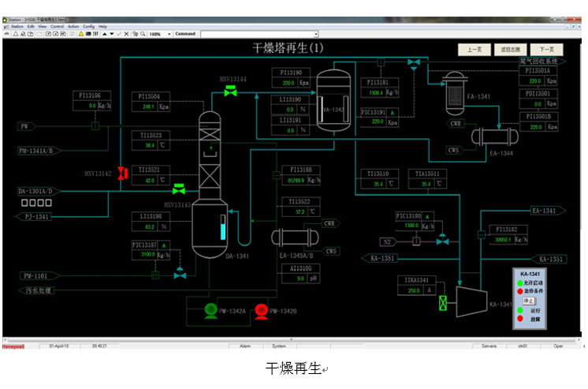Viewport: 588px width, 389px height.
Task: Click the System field in status bar
Action: point(278,346)
